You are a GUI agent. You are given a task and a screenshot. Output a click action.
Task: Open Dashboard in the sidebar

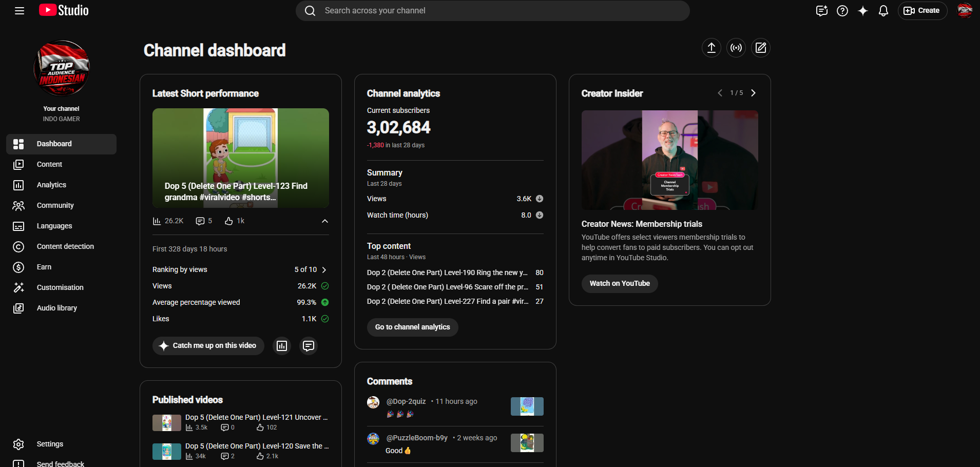coord(62,144)
